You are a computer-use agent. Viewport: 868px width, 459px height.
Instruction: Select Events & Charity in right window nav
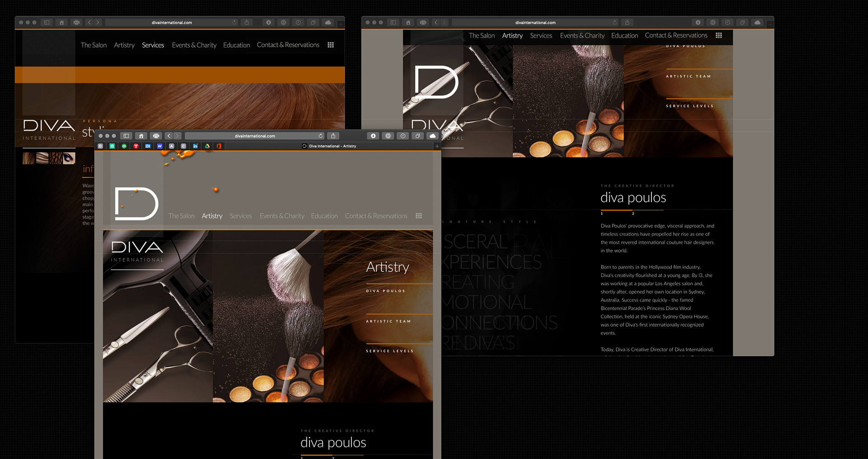click(582, 36)
